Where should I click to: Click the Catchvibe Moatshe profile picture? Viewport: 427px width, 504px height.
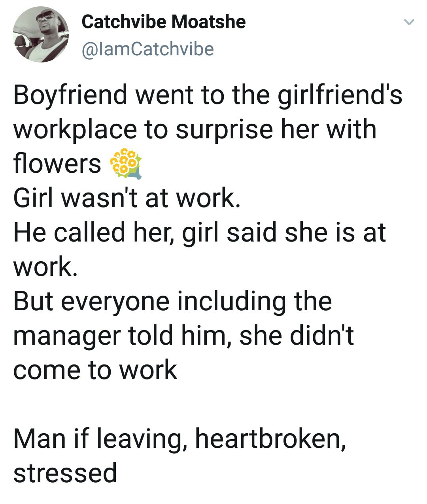coord(40,34)
